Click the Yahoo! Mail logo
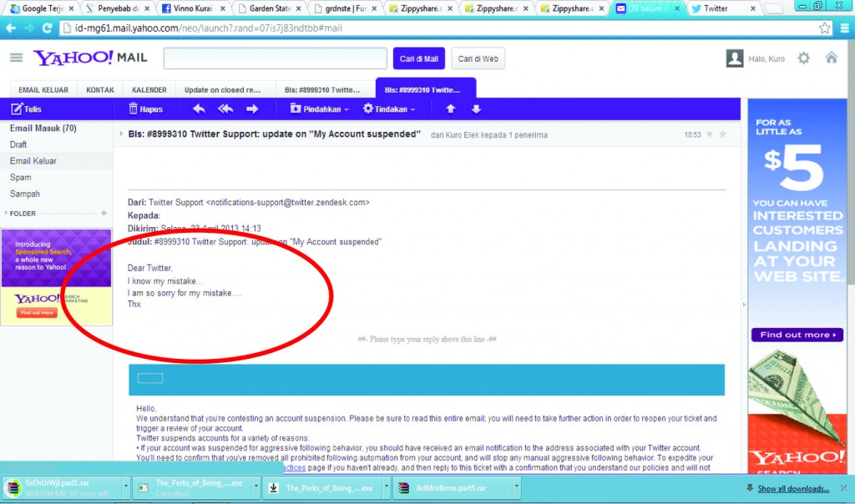This screenshot has height=504, width=855. pyautogui.click(x=90, y=58)
